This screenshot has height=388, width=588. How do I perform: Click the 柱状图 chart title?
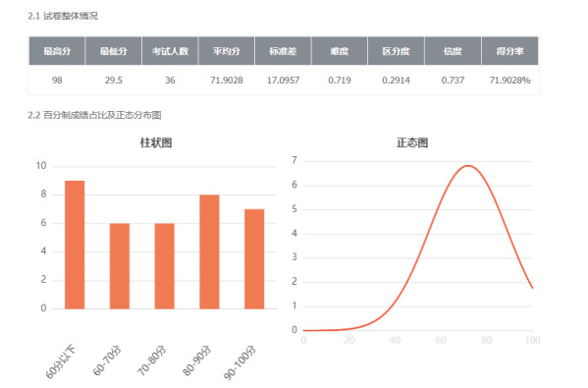click(156, 142)
